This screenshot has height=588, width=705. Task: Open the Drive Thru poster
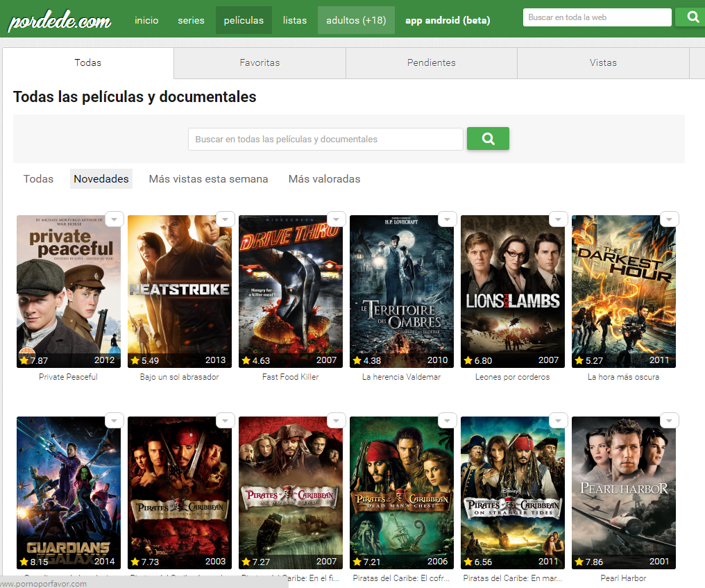291,292
